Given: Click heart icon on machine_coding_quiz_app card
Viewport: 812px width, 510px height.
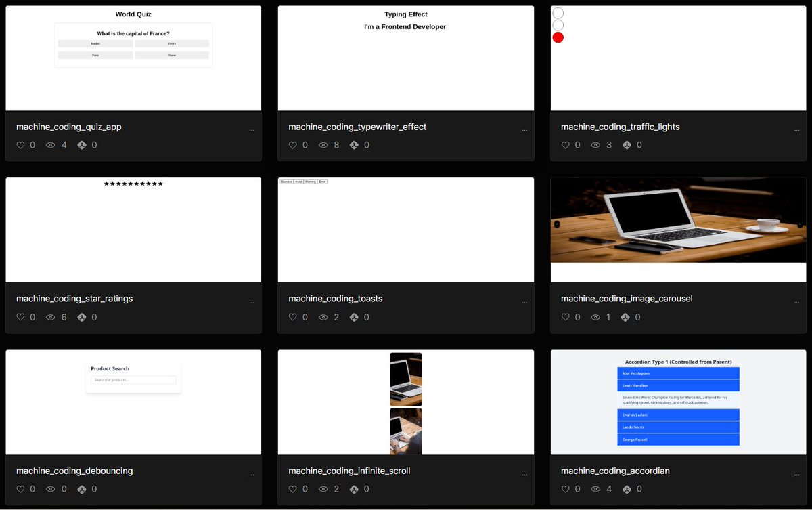Looking at the screenshot, I should point(20,145).
